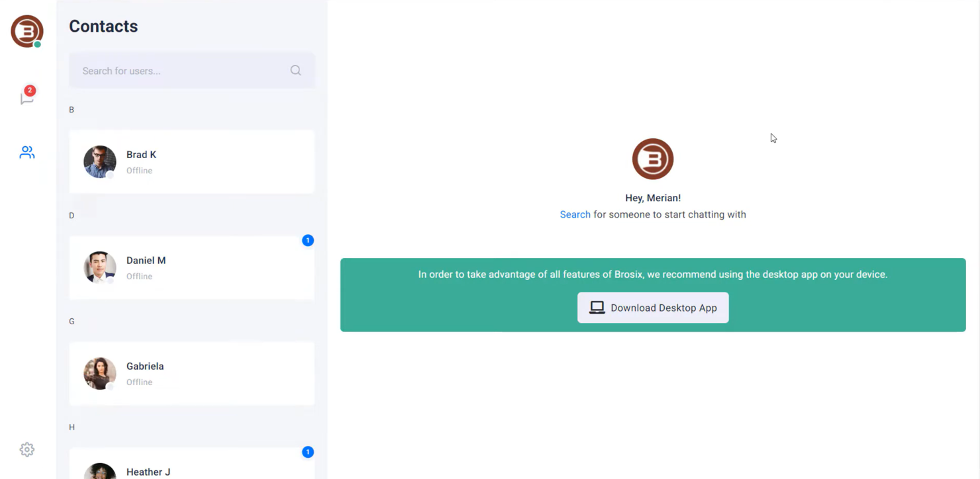Click the Brosix profile logo at top-left
This screenshot has height=479, width=980.
[27, 31]
